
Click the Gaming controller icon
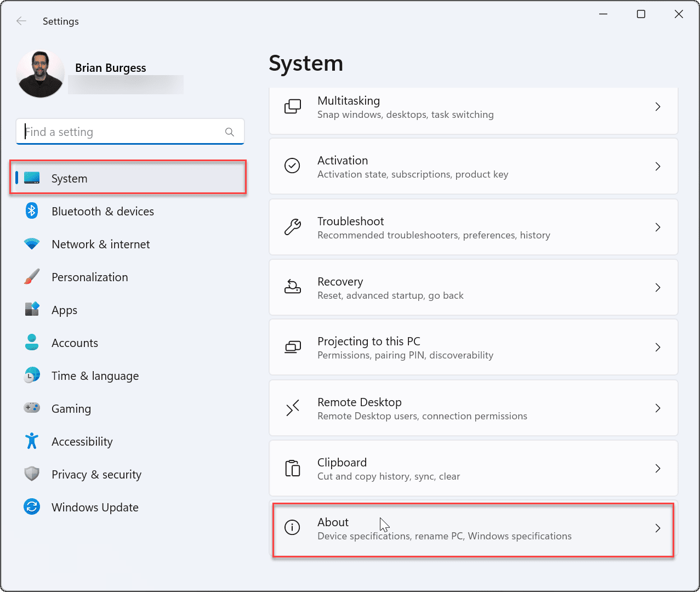tap(32, 408)
